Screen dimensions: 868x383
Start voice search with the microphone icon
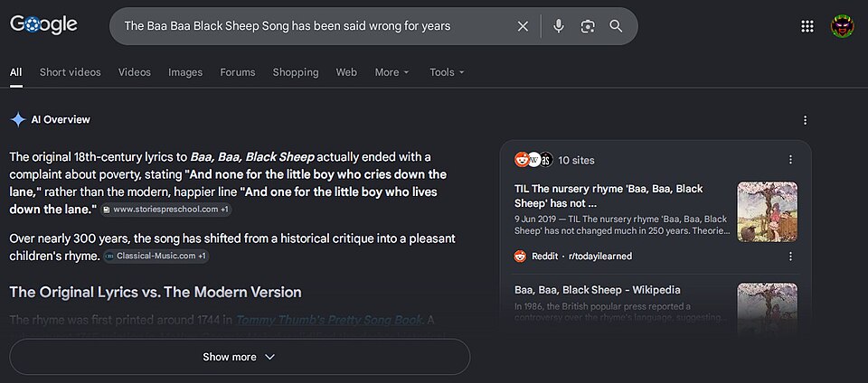coord(559,26)
